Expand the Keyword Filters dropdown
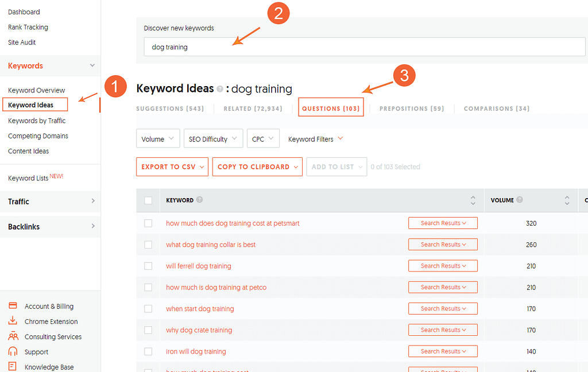 315,139
